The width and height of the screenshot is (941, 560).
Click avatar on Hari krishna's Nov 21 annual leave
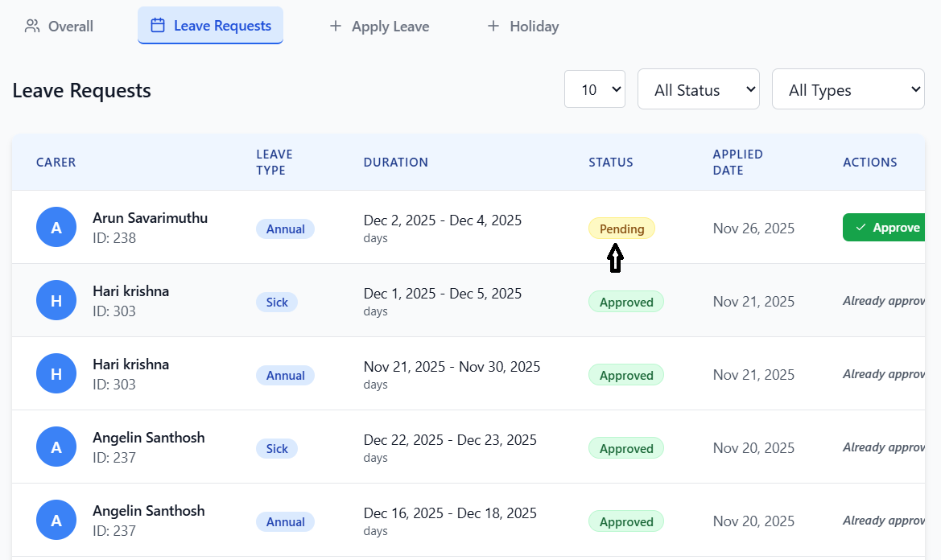tap(56, 374)
